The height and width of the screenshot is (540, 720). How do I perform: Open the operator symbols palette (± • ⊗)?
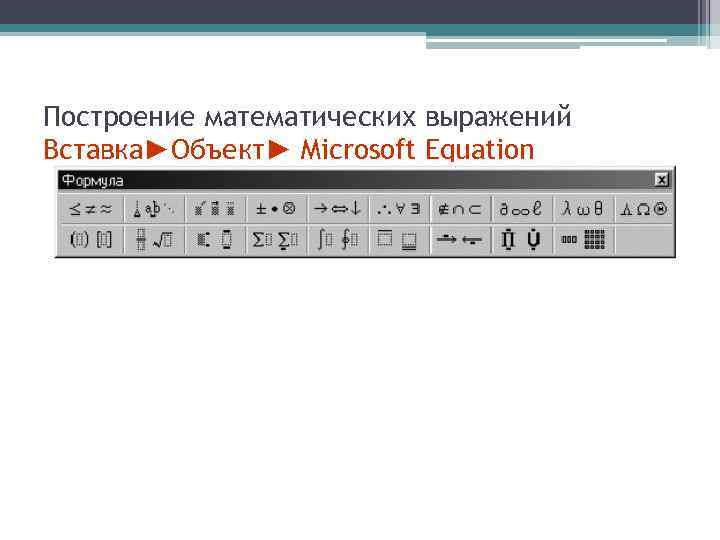276,209
